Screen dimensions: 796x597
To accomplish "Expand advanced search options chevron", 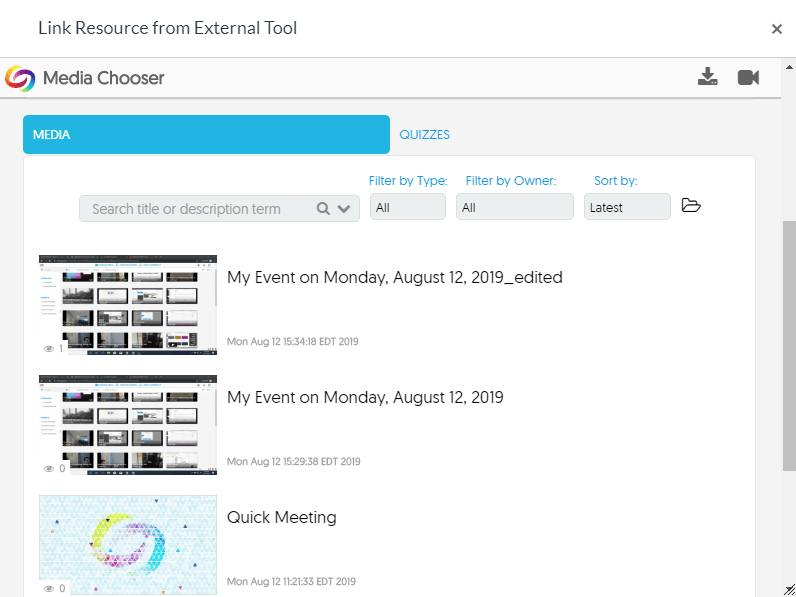I will (344, 209).
